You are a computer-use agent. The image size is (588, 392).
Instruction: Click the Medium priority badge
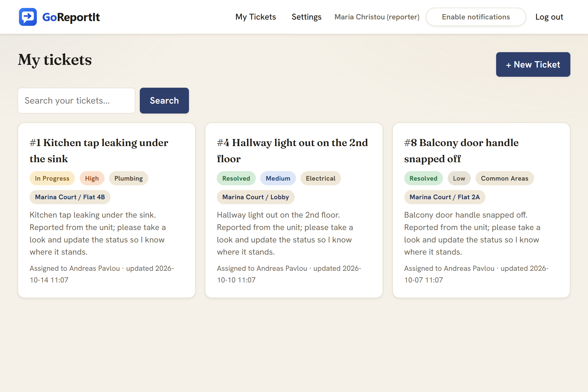(x=278, y=178)
